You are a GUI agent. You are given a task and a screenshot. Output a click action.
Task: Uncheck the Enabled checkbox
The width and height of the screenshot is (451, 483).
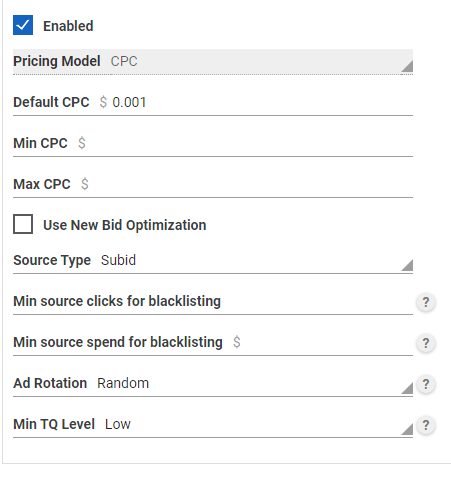coord(23,25)
